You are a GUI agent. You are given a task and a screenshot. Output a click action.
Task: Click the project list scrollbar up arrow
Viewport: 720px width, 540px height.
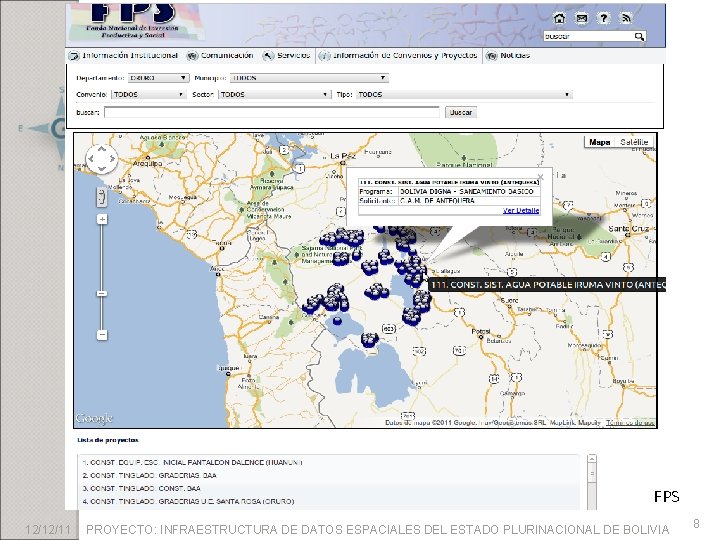[x=592, y=458]
